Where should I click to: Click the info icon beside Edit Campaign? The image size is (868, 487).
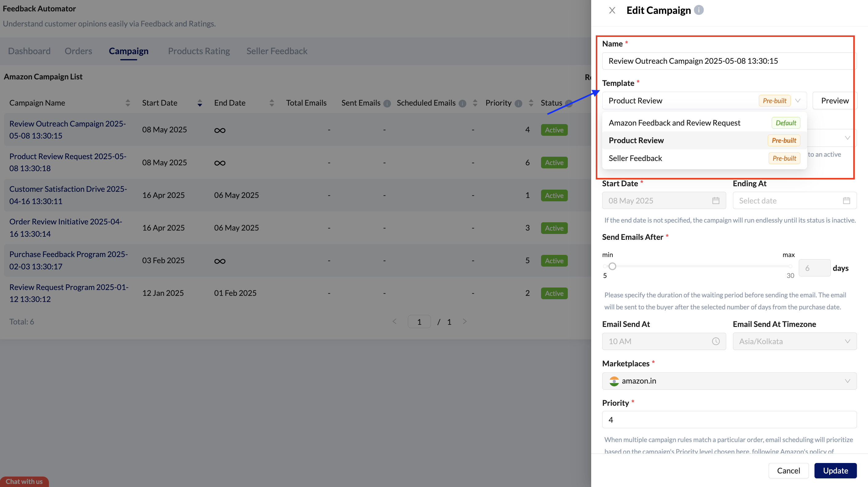[699, 10]
